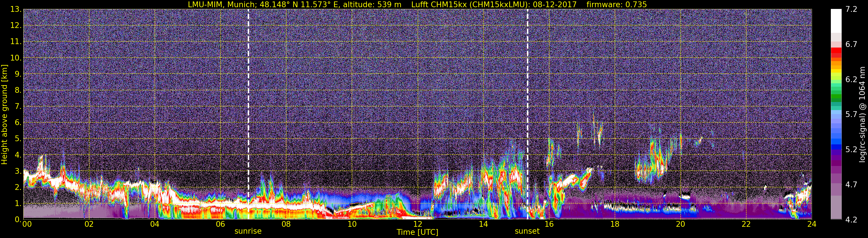Click the 'sunset' label below the axis
The image size is (868, 238).
[x=527, y=231]
